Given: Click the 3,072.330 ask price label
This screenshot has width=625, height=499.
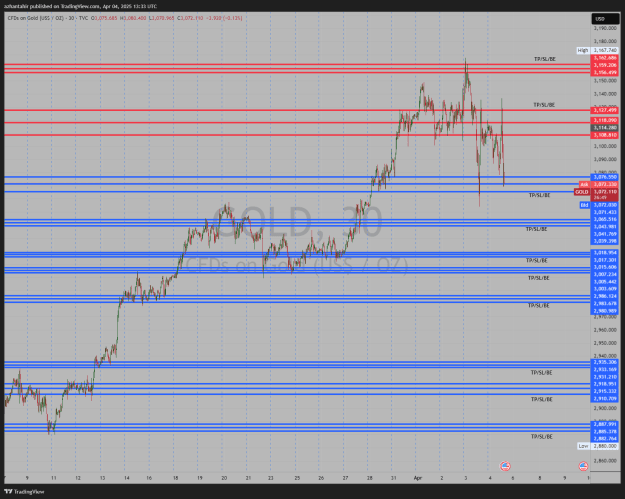Looking at the screenshot, I should pyautogui.click(x=605, y=185).
